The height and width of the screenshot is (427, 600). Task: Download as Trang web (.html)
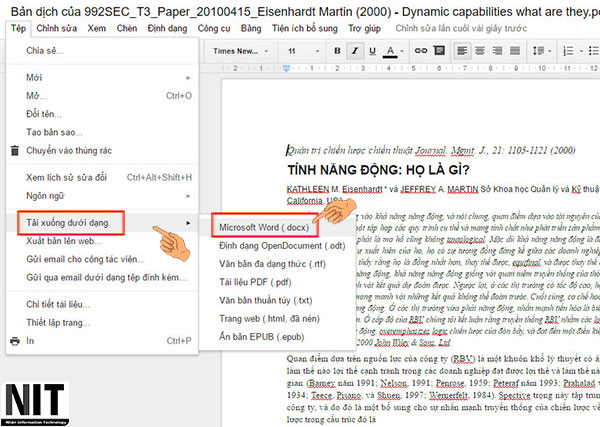(277, 318)
